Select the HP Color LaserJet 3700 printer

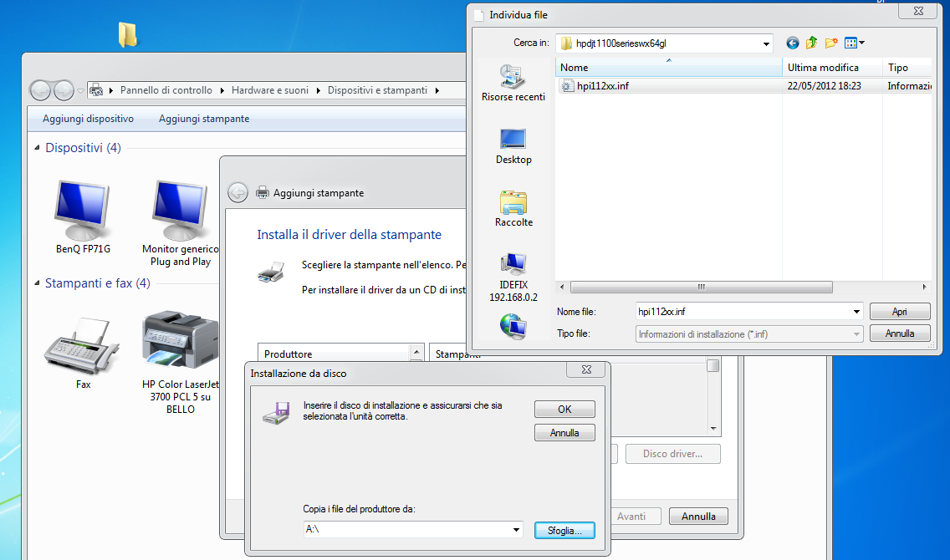point(179,359)
